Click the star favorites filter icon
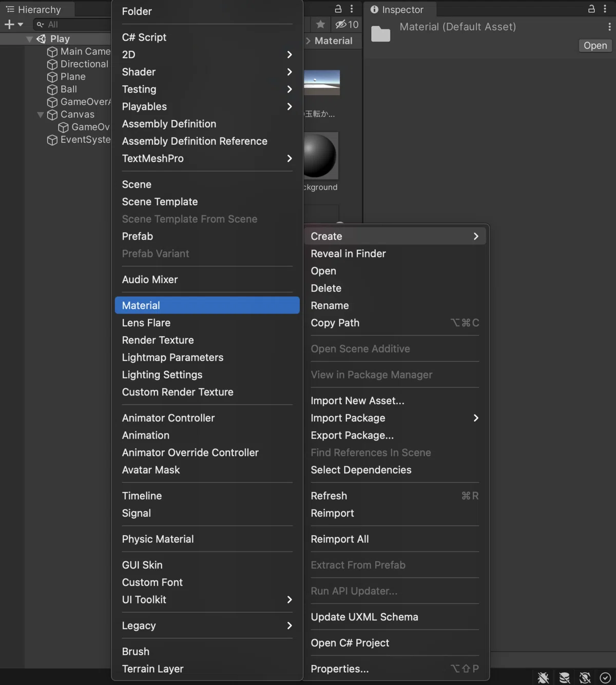616x685 pixels. click(x=320, y=24)
